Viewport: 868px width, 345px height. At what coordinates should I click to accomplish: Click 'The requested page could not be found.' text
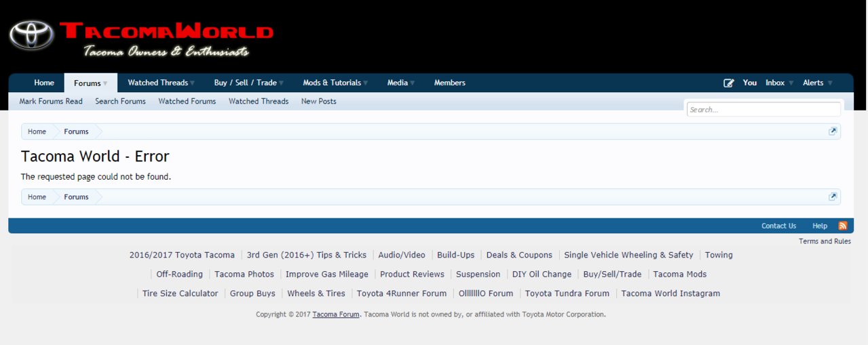point(96,177)
